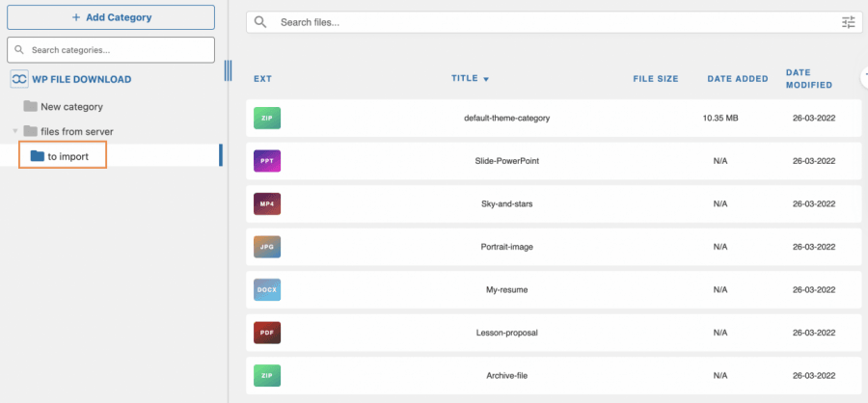Open the Archive-file entry
The width and height of the screenshot is (868, 403).
[507, 376]
